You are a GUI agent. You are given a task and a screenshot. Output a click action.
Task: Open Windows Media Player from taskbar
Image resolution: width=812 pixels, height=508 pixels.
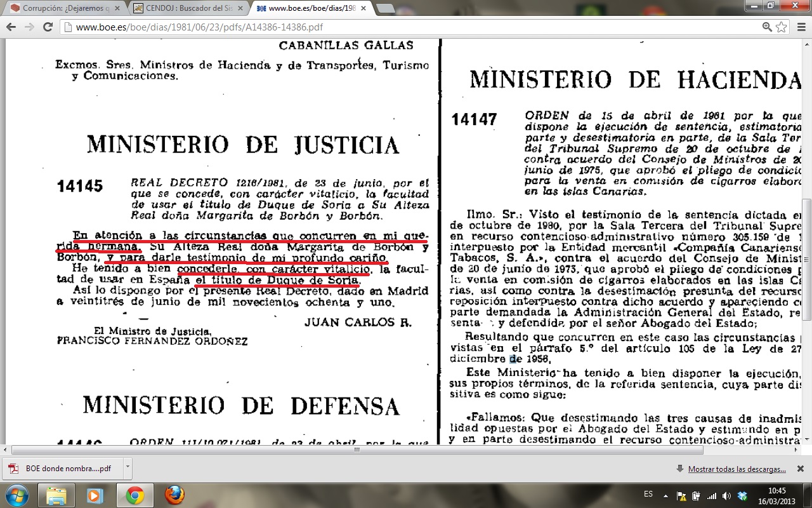(95, 495)
